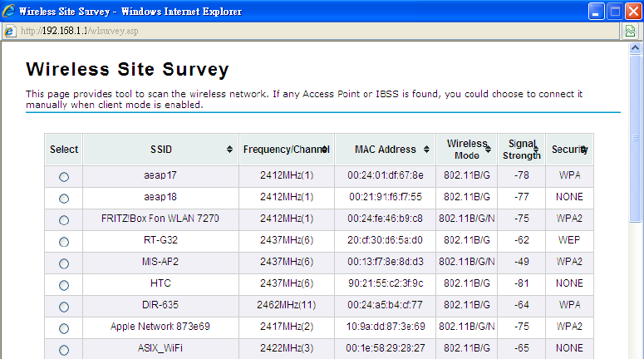Select the Apple Network 873e69 radio button
644x359 pixels.
pos(64,328)
